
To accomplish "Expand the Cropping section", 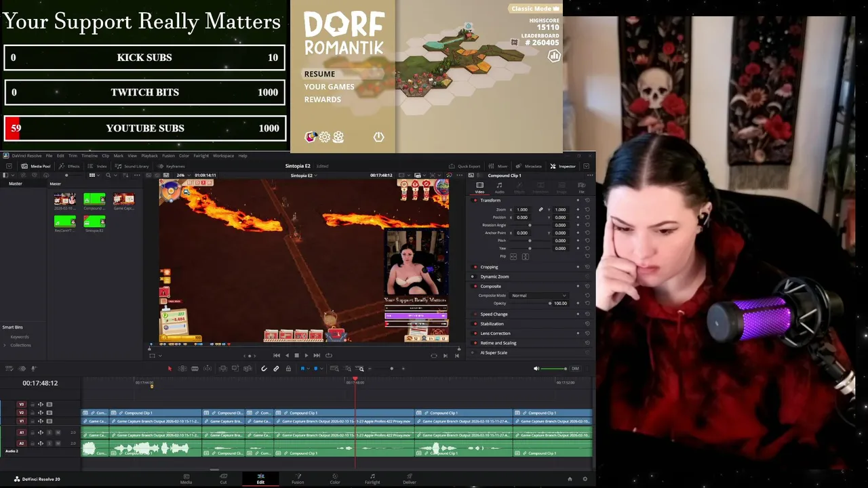I will coord(489,267).
